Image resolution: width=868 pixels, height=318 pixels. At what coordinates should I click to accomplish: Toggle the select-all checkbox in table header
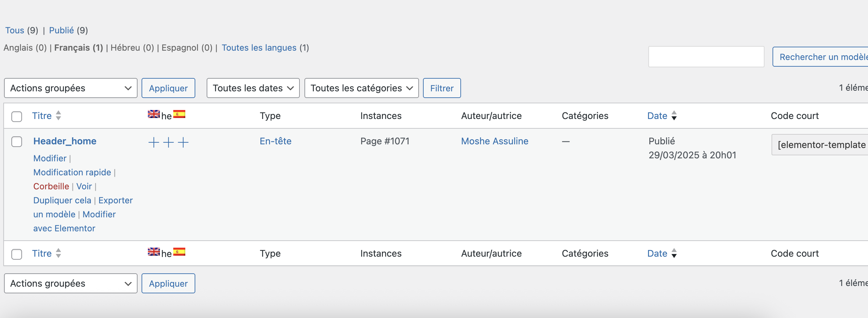(x=16, y=116)
